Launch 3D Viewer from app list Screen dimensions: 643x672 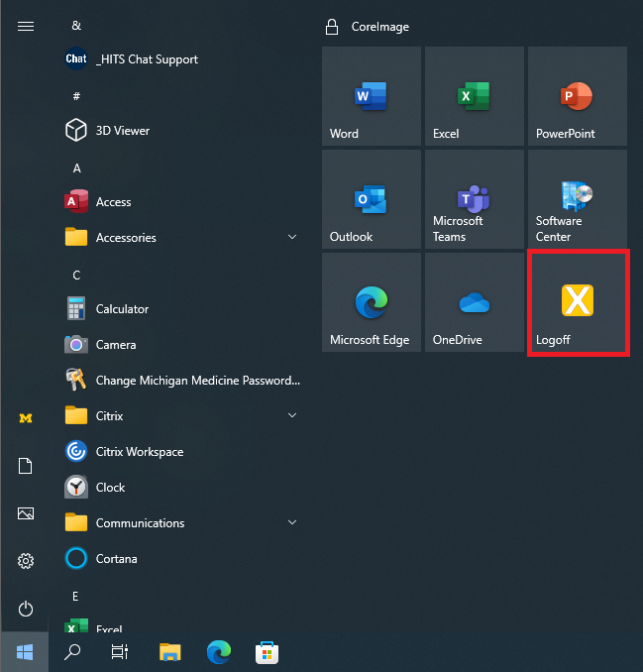click(182, 130)
